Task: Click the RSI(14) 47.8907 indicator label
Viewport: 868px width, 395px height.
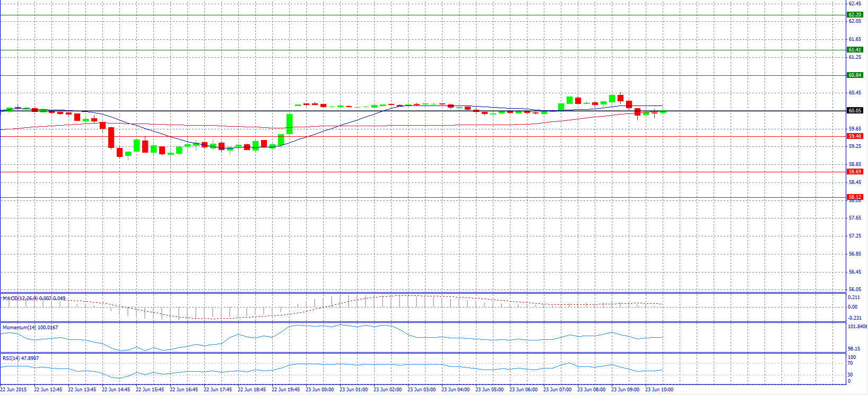Action: (21, 358)
